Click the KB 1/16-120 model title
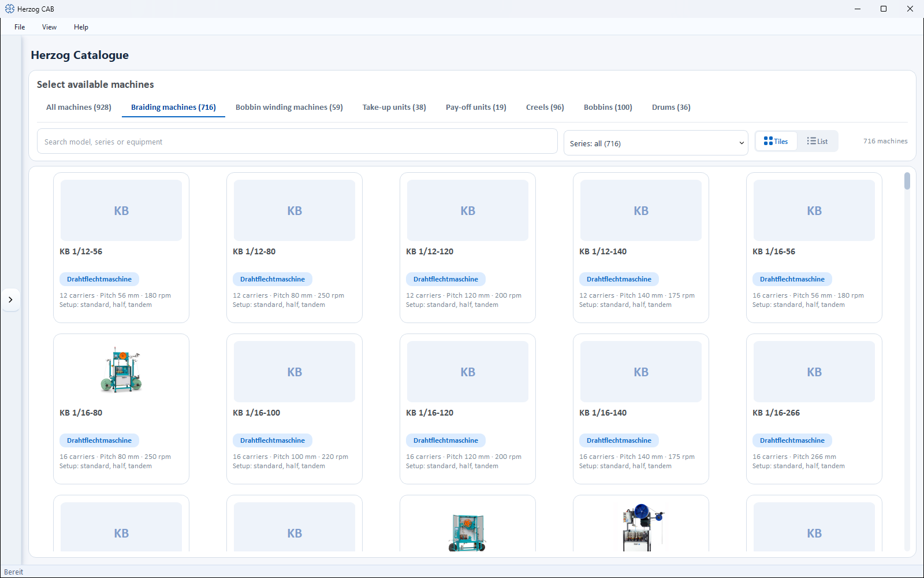Image resolution: width=924 pixels, height=578 pixels. [x=430, y=413]
